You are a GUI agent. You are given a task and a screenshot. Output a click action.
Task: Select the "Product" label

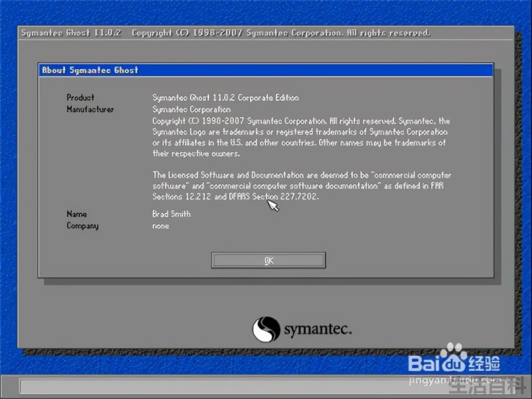(80, 97)
